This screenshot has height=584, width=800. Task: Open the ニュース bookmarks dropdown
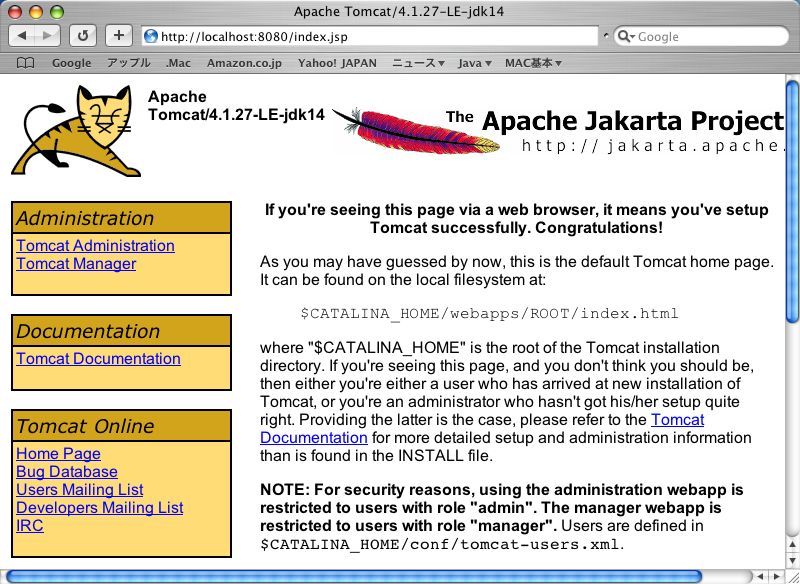(x=418, y=63)
